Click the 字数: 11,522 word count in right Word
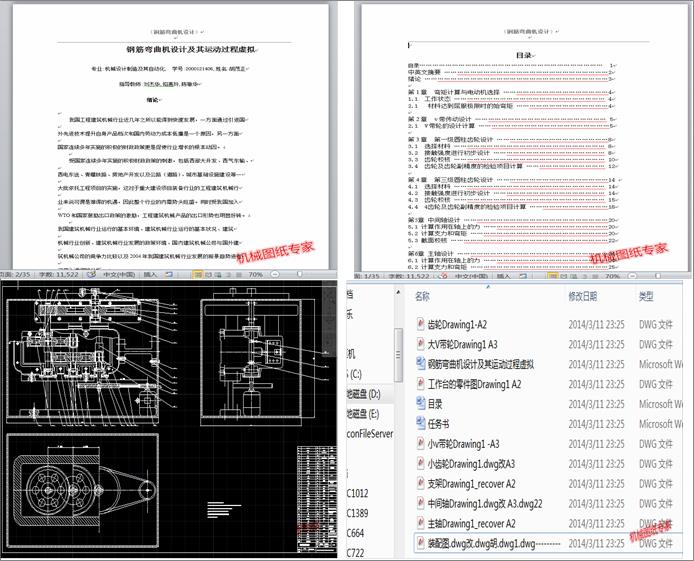 [409, 276]
